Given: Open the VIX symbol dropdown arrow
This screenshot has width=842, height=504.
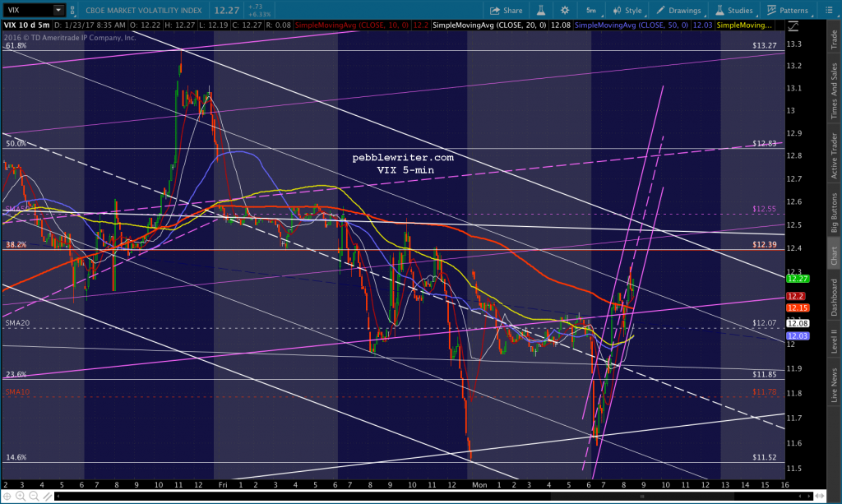Looking at the screenshot, I should pyautogui.click(x=58, y=10).
